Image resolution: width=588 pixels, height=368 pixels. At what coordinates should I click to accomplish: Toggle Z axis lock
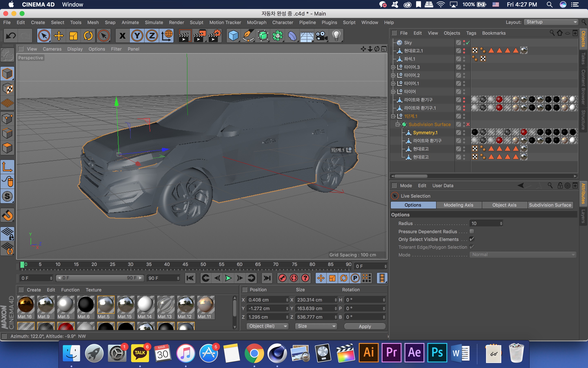coord(152,36)
